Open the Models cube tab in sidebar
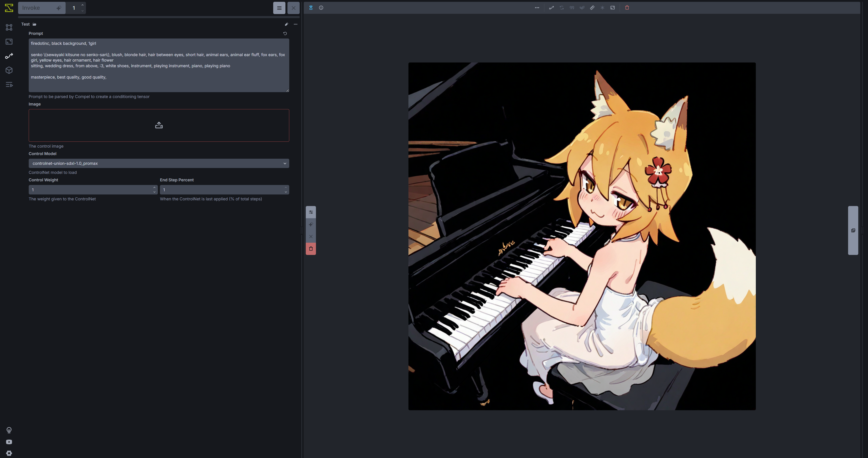This screenshot has width=868, height=458. pos(9,70)
